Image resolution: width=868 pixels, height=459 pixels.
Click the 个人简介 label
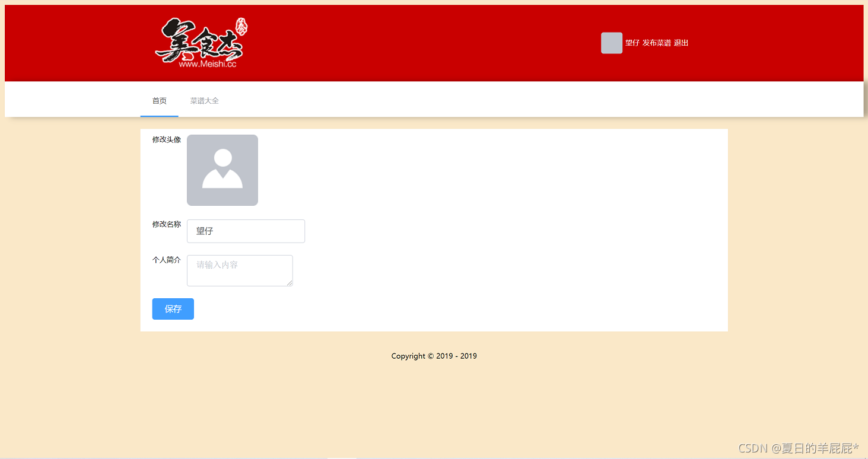click(167, 260)
